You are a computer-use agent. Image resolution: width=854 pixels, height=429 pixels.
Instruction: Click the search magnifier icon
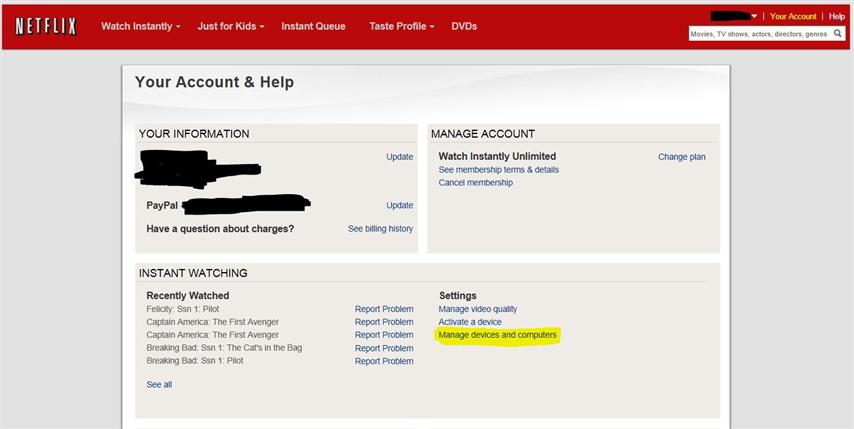coord(838,34)
